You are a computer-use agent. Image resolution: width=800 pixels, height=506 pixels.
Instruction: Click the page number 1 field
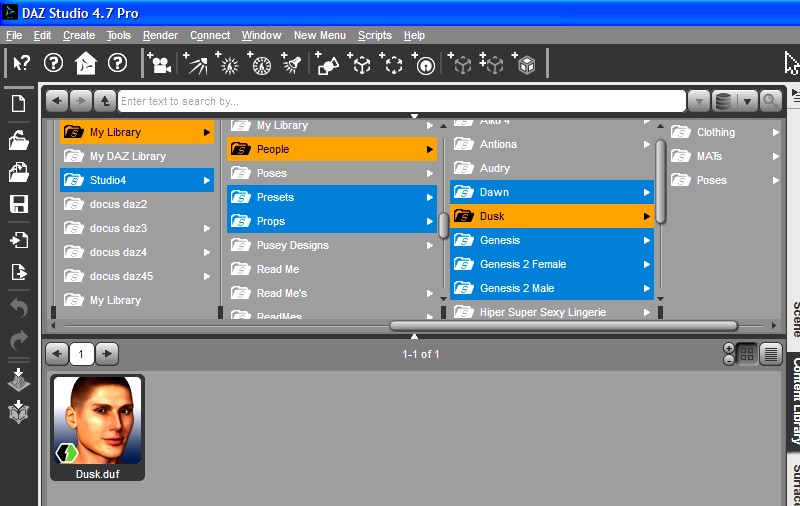coord(81,353)
